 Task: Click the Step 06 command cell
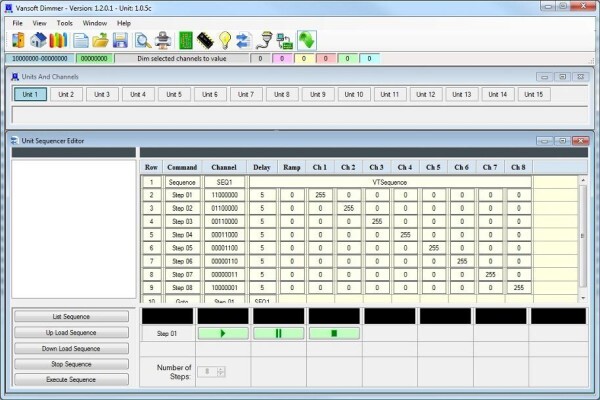click(x=182, y=261)
